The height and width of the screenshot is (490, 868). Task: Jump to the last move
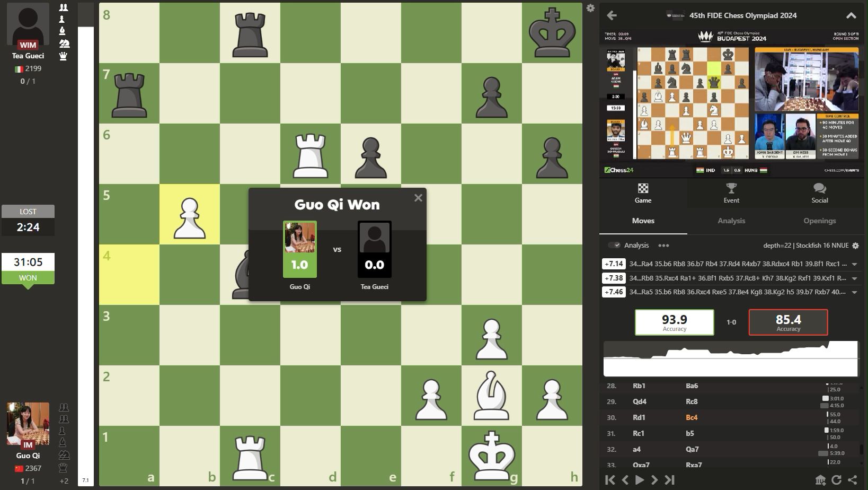(x=670, y=480)
